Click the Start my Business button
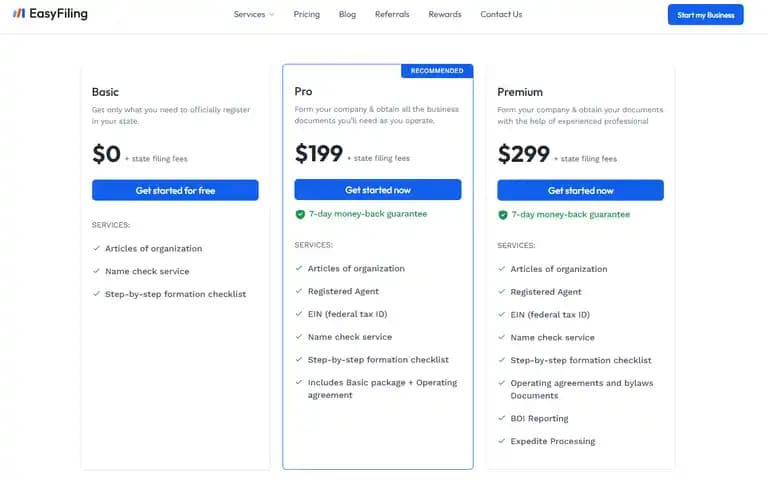Screen dimensions: 768x480 (705, 15)
